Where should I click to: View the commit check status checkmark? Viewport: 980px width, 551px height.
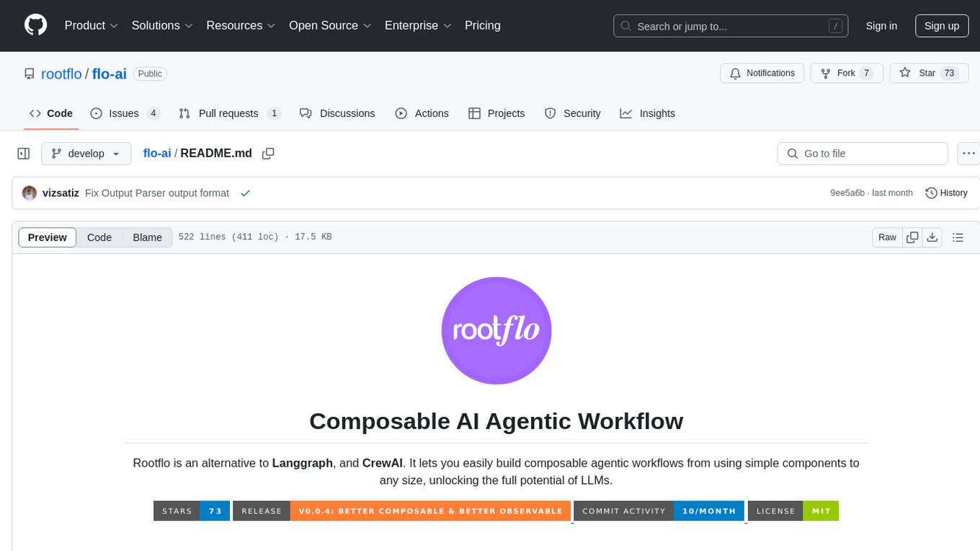(x=245, y=193)
